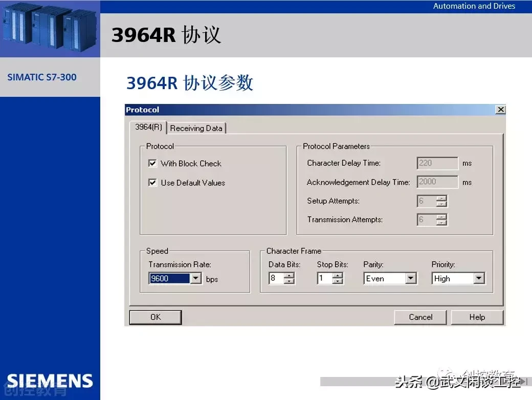532x400 pixels.
Task: Open Help for the Protocol dialog
Action: pos(477,317)
